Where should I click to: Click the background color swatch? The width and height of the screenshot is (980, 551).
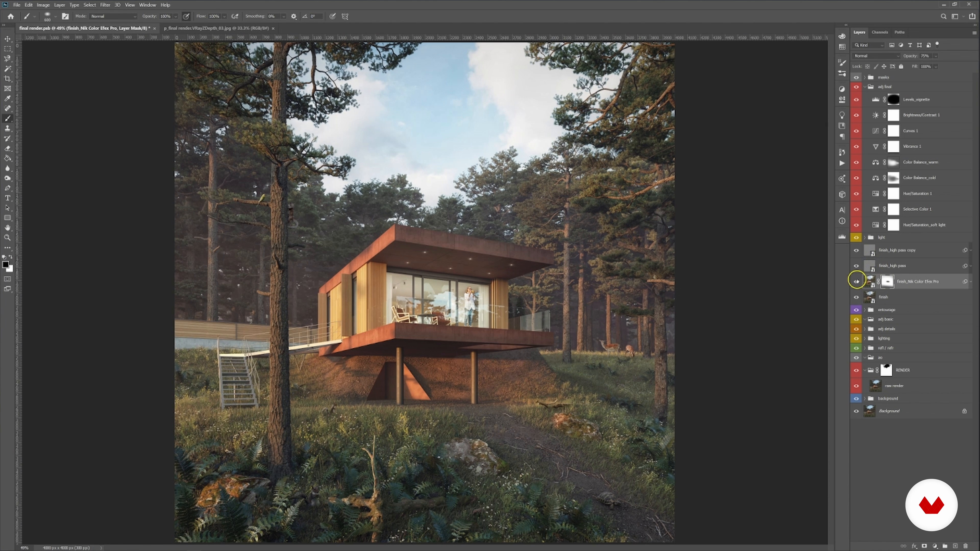click(x=10, y=269)
